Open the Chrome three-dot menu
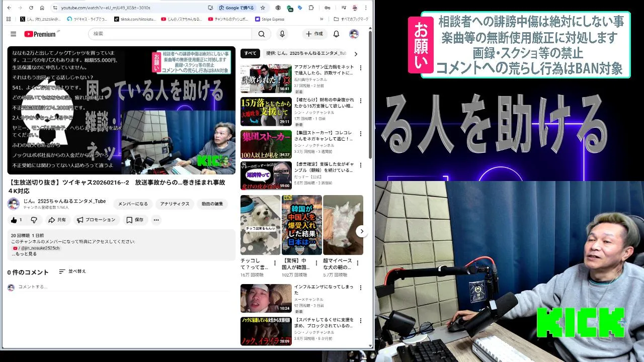This screenshot has height=362, width=644. [367, 8]
